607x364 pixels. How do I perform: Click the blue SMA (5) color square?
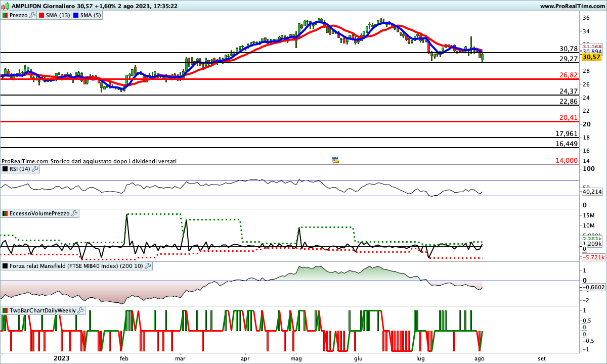(x=76, y=16)
